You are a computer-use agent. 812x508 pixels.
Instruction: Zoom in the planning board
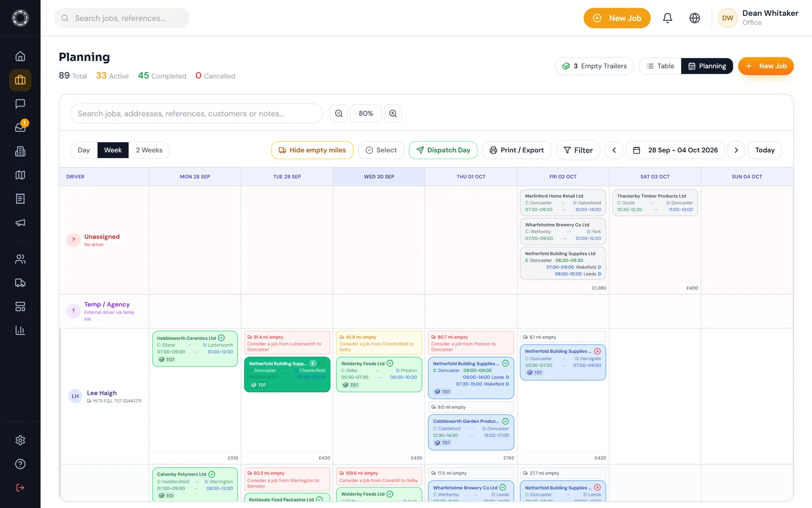[x=393, y=113]
